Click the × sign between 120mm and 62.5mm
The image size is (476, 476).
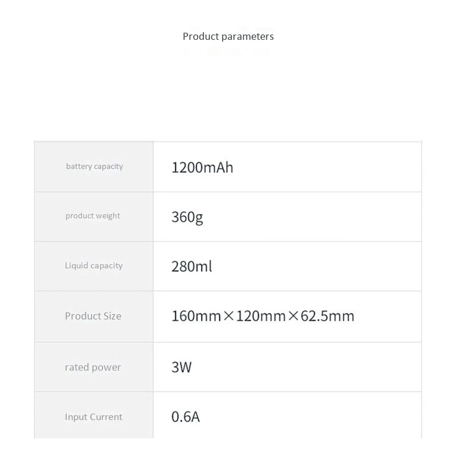pos(293,316)
